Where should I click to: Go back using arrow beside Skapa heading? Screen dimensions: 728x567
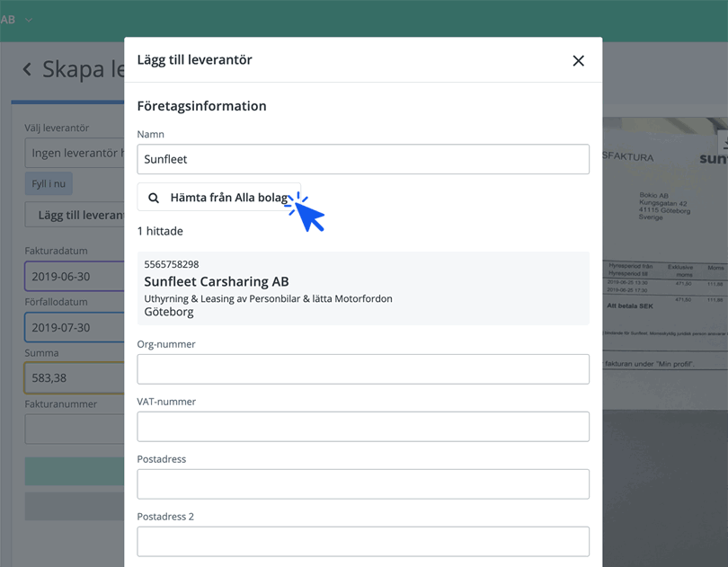point(27,70)
